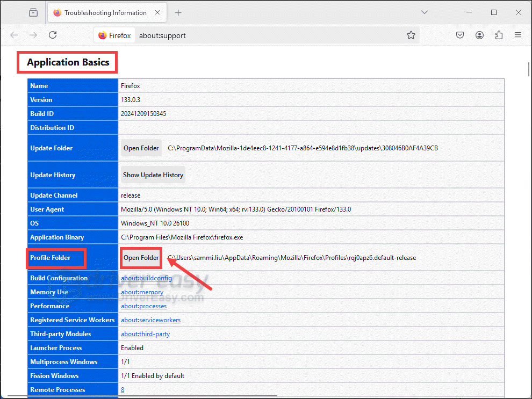Click the Update Folder path text
This screenshot has height=399, width=532.
tap(303, 148)
